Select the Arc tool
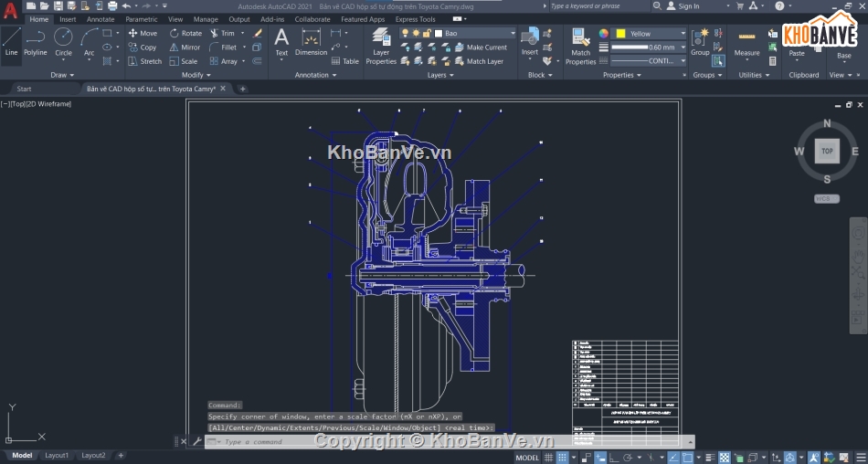 pyautogui.click(x=90, y=42)
